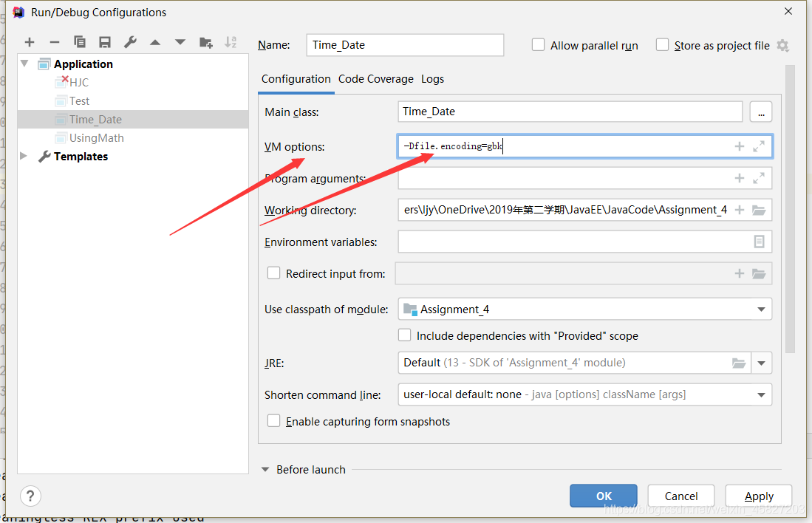Remove the selected configuration using minus icon
812x523 pixels.
coord(55,42)
